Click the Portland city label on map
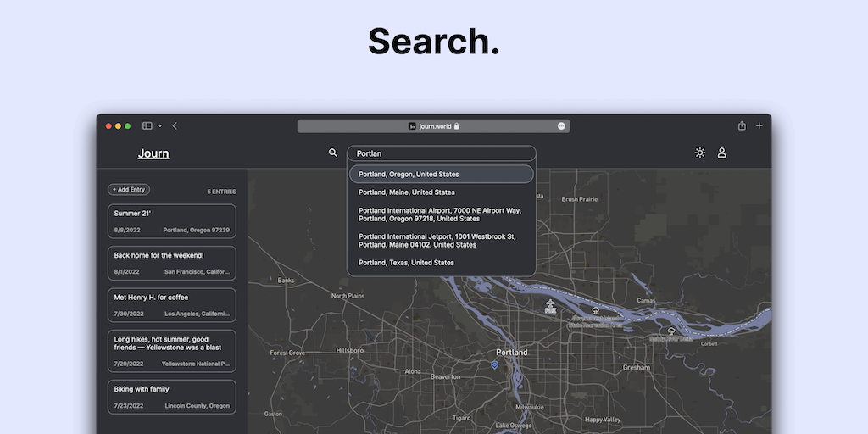Viewport: 868px width, 434px height. point(511,352)
